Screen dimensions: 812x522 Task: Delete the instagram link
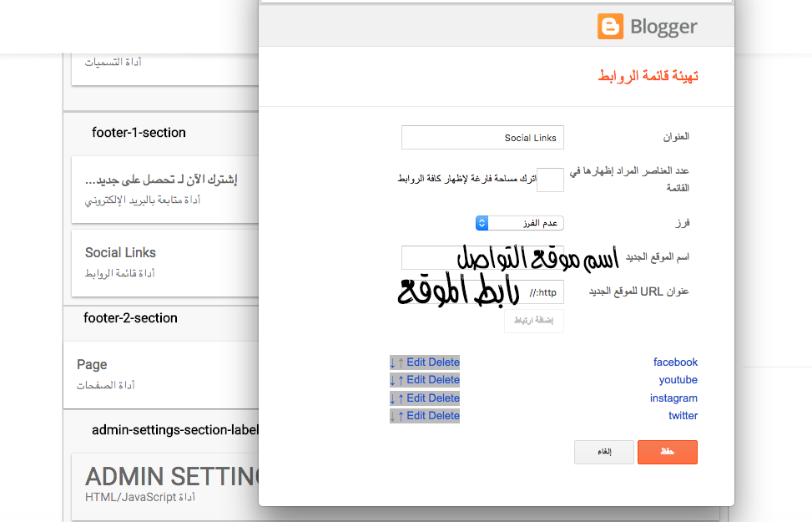click(443, 398)
